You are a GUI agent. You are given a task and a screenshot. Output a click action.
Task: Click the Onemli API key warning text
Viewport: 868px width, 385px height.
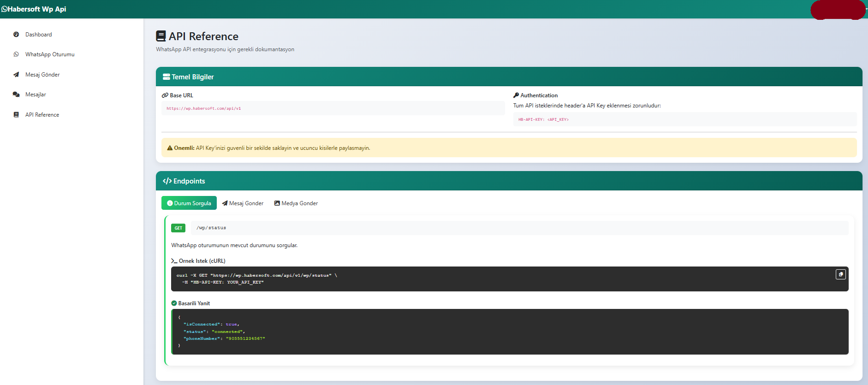(272, 148)
